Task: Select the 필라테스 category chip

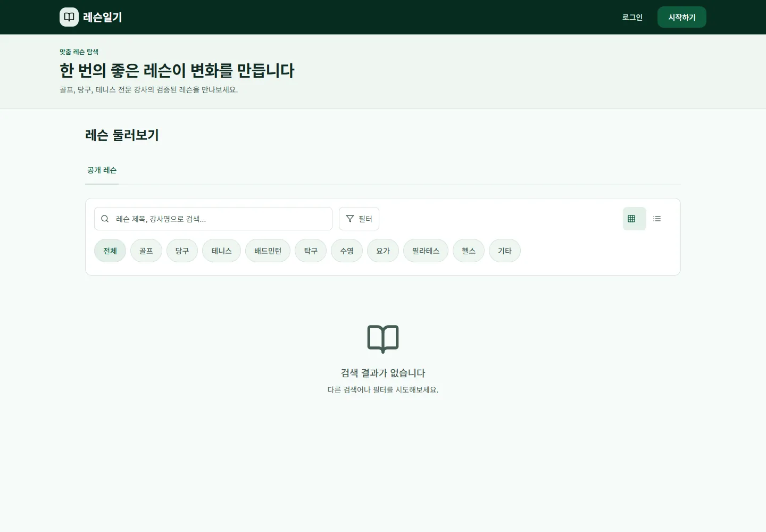Action: (426, 251)
